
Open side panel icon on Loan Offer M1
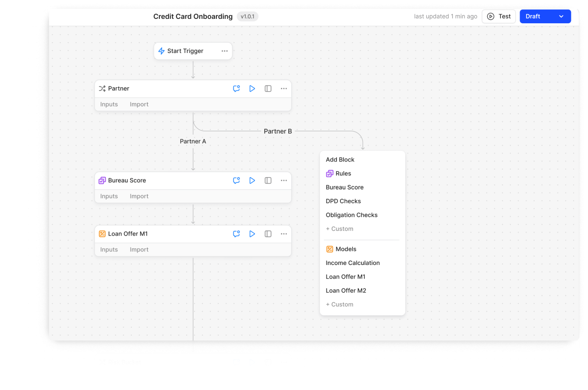(268, 234)
